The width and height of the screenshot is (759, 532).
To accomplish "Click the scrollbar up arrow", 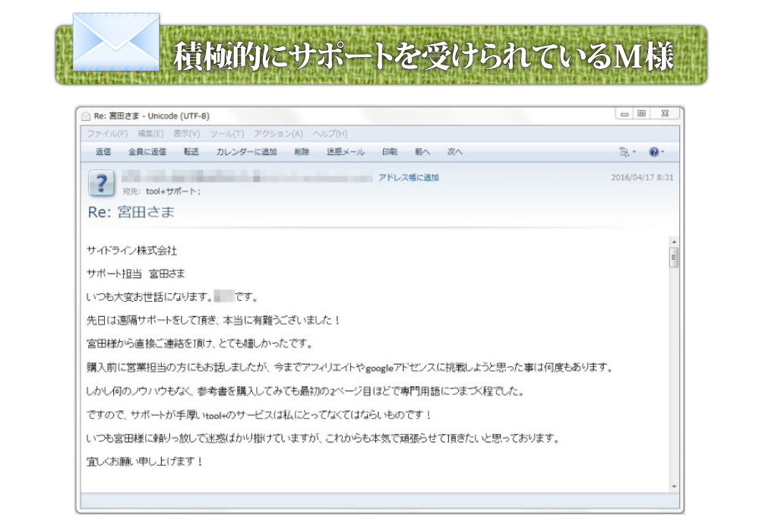I will pos(674,242).
